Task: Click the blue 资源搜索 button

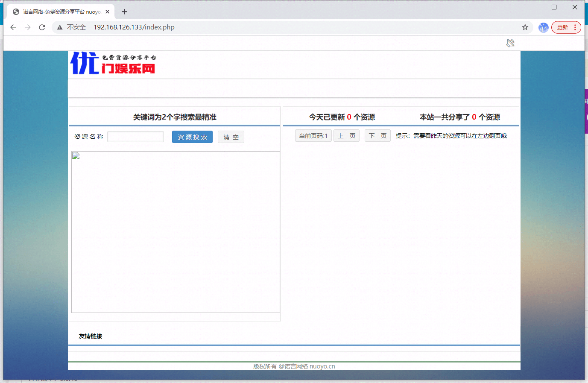Action: click(192, 137)
